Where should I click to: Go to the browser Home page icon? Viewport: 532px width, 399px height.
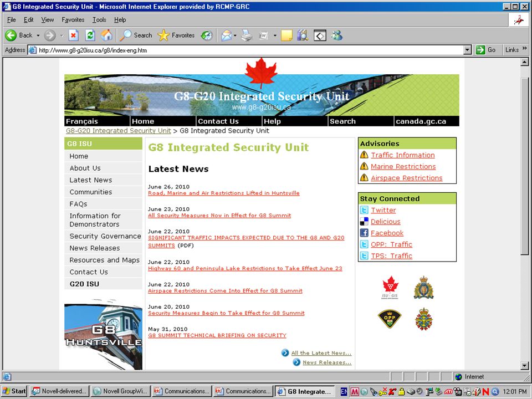106,35
